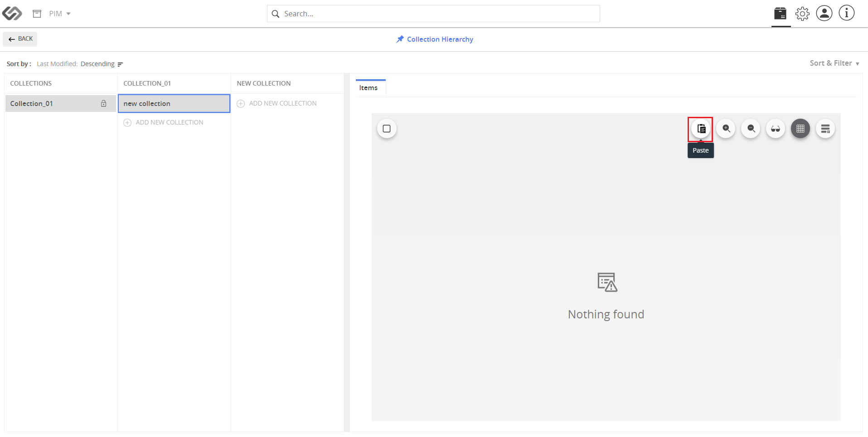Zoom out on the items view

(751, 129)
